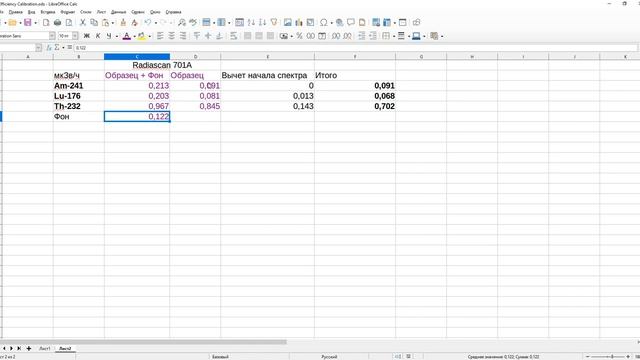Click the Insert chart icon

pos(299,22)
